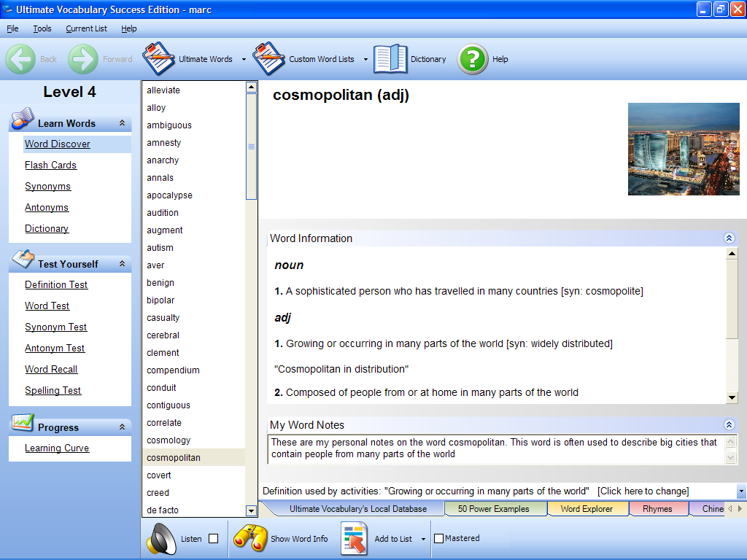Collapse the Test Yourself section
This screenshot has height=560, width=747.
(122, 263)
